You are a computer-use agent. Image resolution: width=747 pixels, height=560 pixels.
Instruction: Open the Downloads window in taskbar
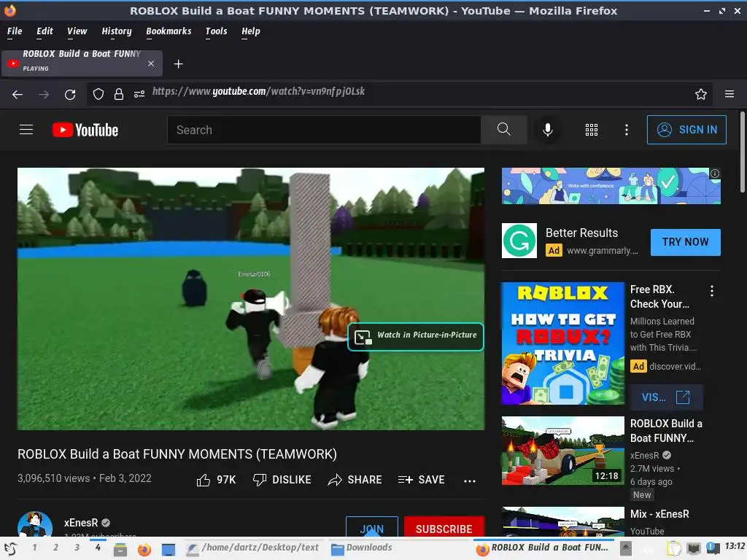[x=362, y=548]
